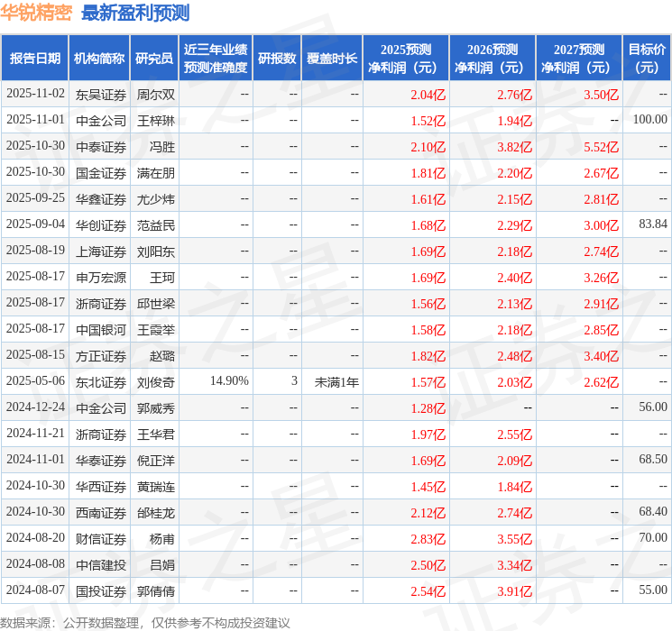Click analyst name 黄瑞连

[x=156, y=487]
